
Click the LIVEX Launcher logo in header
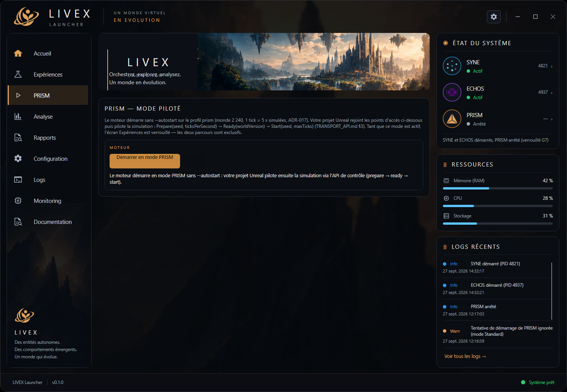click(26, 17)
